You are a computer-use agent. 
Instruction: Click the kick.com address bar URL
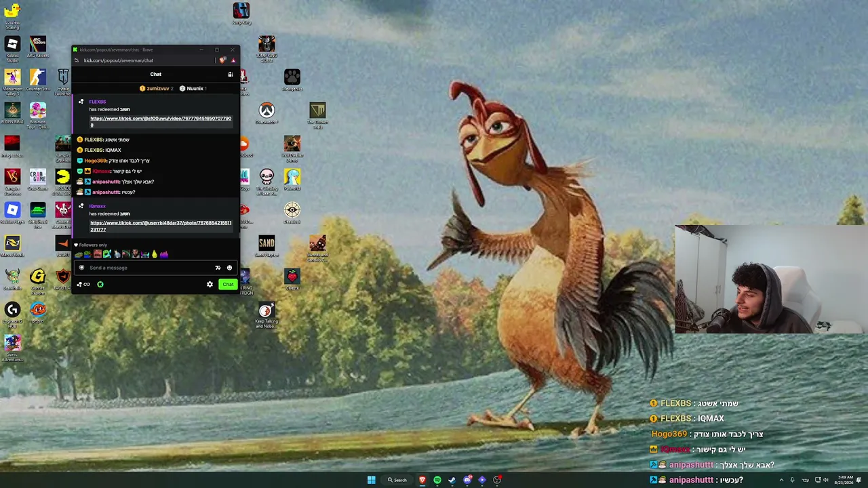click(119, 60)
